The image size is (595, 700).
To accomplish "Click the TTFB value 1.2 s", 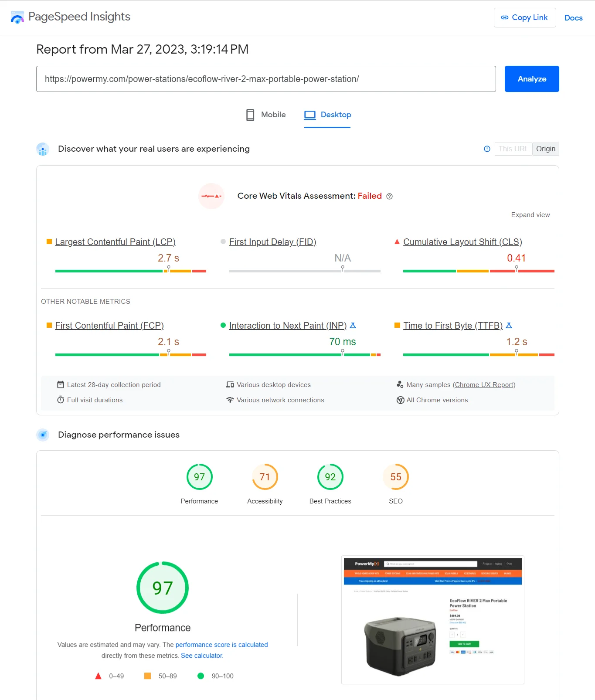I will click(x=517, y=342).
